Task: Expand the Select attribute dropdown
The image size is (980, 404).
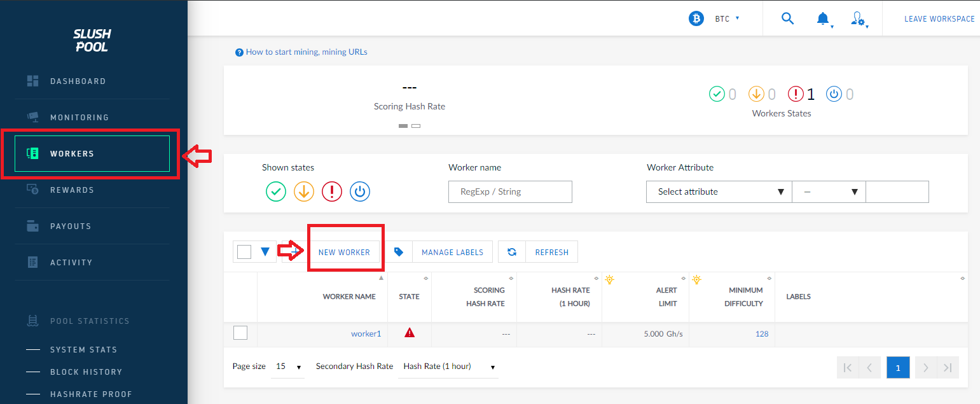Action: click(x=719, y=192)
